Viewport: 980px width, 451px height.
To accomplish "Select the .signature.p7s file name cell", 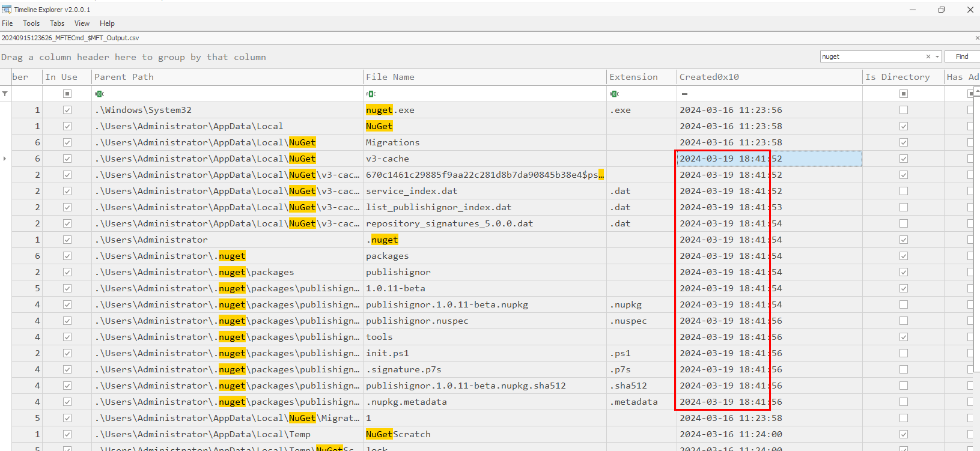I will pos(485,369).
